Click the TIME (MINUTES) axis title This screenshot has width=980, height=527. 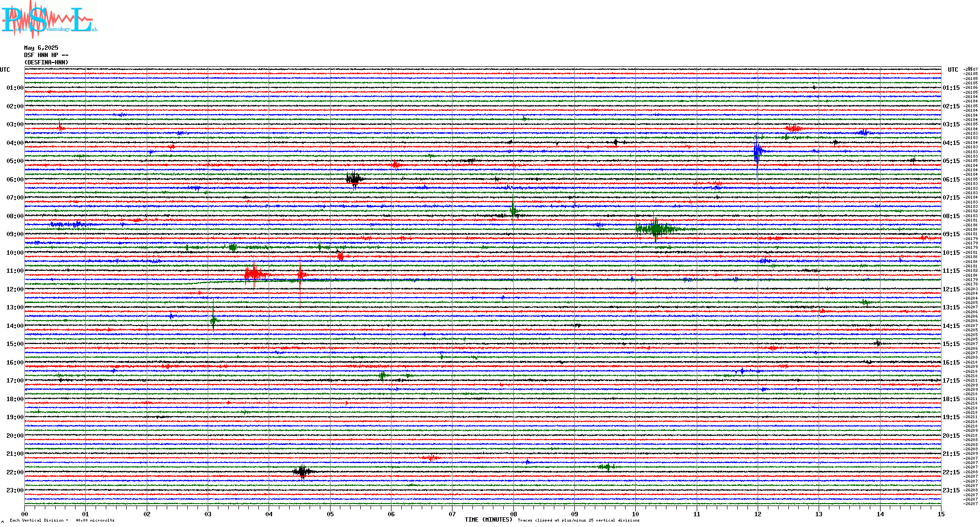coord(489,520)
